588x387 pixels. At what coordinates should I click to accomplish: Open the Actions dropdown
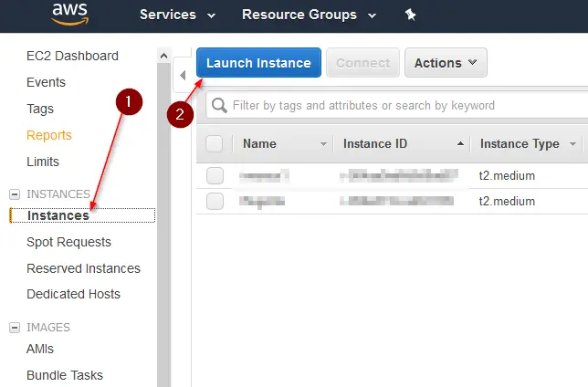[x=446, y=63]
